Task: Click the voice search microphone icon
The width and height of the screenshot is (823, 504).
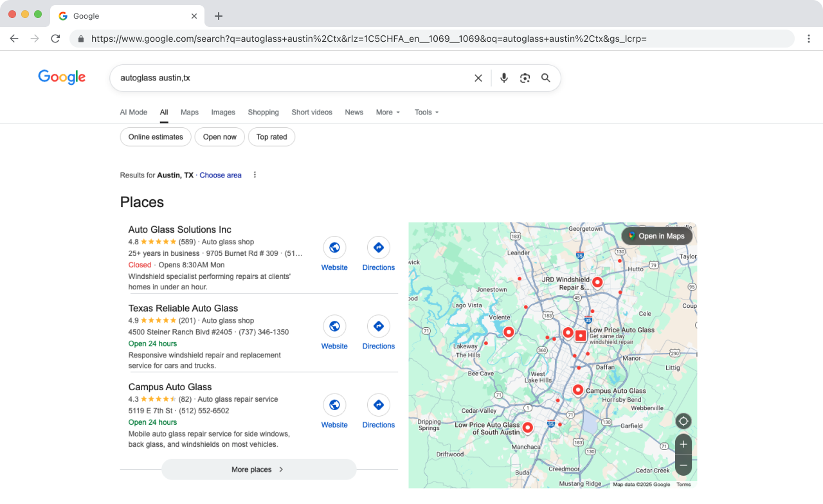Action: 504,78
